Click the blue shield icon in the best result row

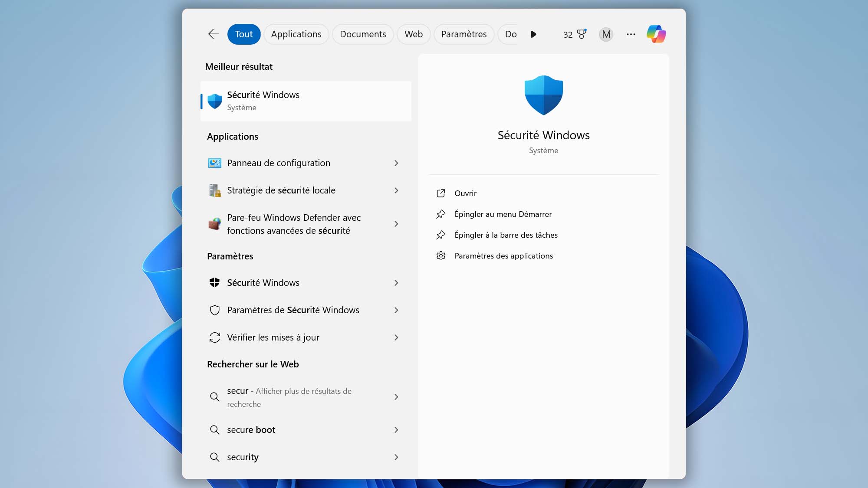[214, 101]
